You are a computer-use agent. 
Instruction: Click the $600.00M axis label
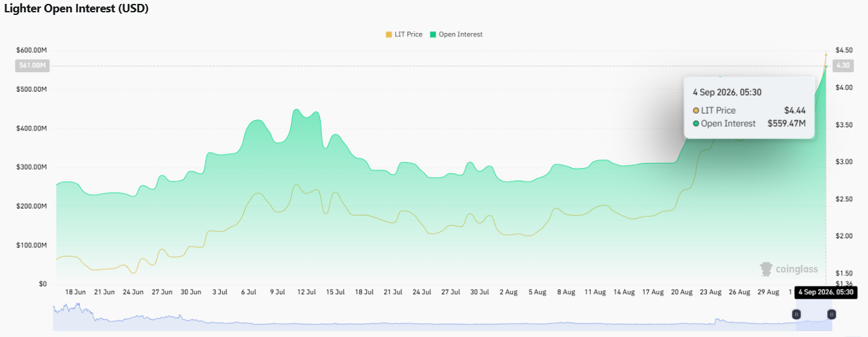click(31, 50)
